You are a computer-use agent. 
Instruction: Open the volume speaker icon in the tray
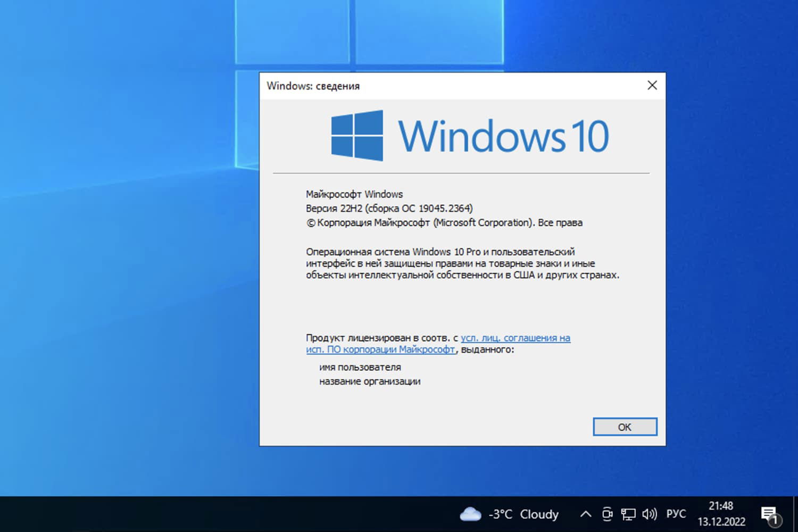point(650,514)
